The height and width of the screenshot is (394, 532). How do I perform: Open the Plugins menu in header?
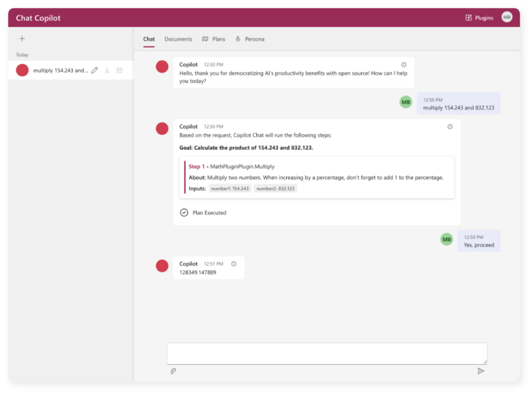479,18
